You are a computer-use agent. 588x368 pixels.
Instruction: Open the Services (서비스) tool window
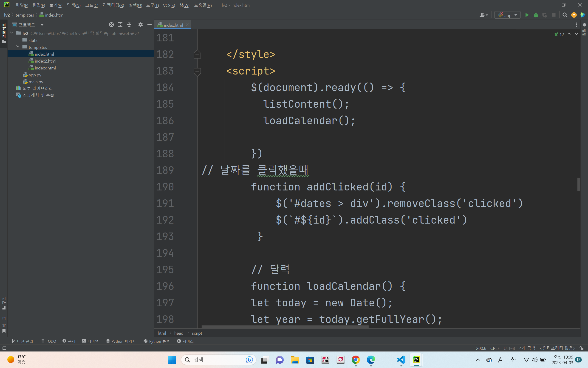185,341
